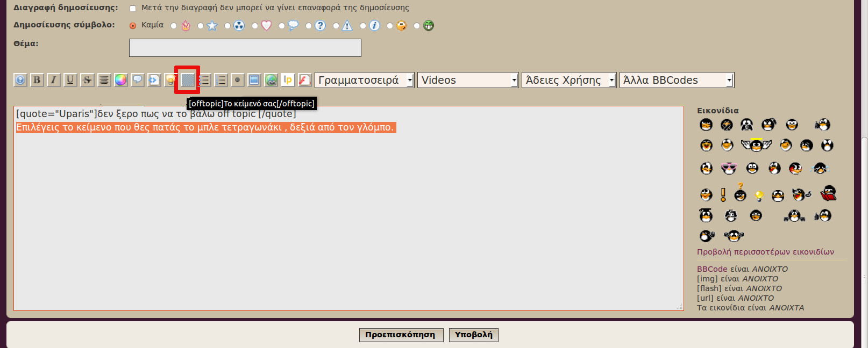Click the offtopic blue square icon
The width and height of the screenshot is (868, 348).
pyautogui.click(x=187, y=80)
